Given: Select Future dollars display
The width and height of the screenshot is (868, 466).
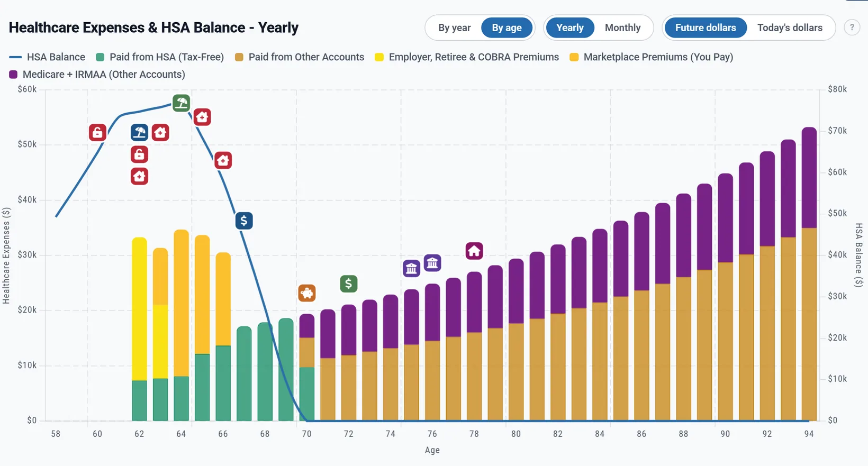Looking at the screenshot, I should tap(706, 28).
